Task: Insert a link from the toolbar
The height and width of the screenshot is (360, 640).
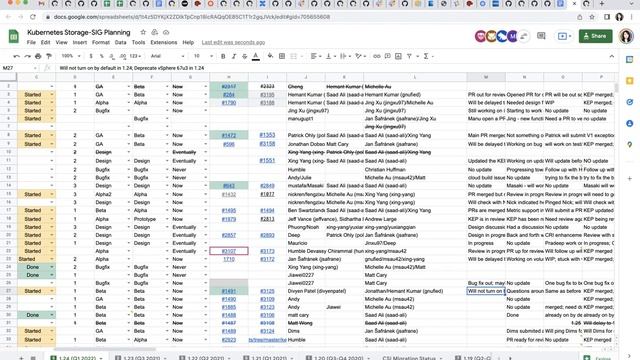Action: (377, 56)
